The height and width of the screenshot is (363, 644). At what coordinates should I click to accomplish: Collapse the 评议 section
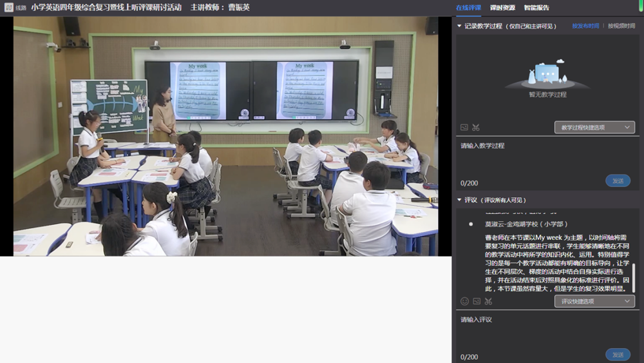pos(459,200)
